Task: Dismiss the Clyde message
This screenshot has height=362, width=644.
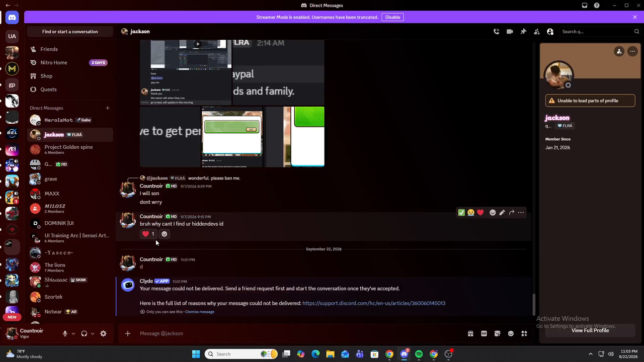Action: tap(200, 312)
